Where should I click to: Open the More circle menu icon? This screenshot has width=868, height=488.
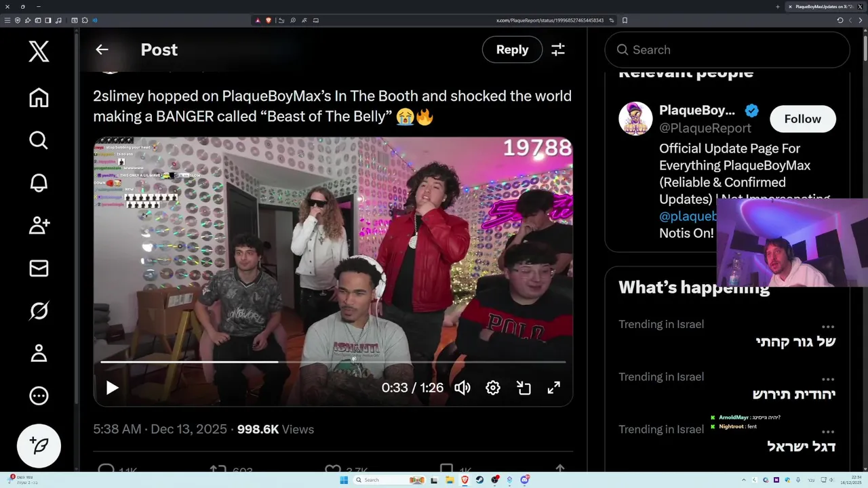[39, 396]
